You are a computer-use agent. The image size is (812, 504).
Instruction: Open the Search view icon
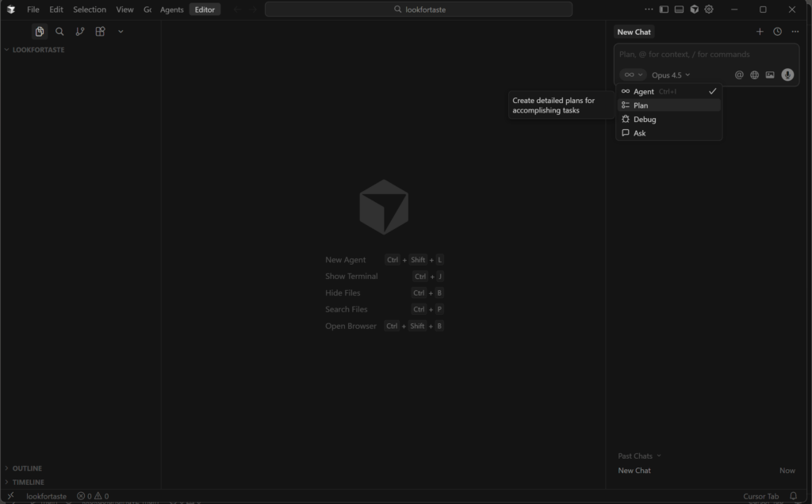click(59, 32)
